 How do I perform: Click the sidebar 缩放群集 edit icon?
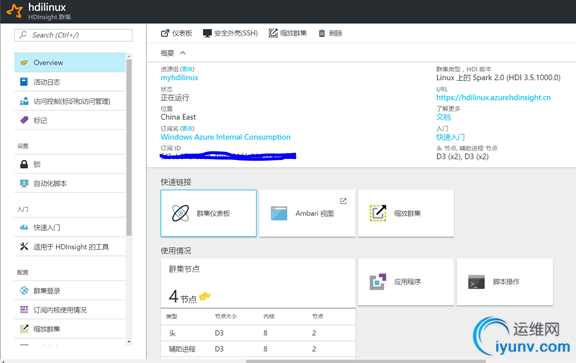(24, 328)
